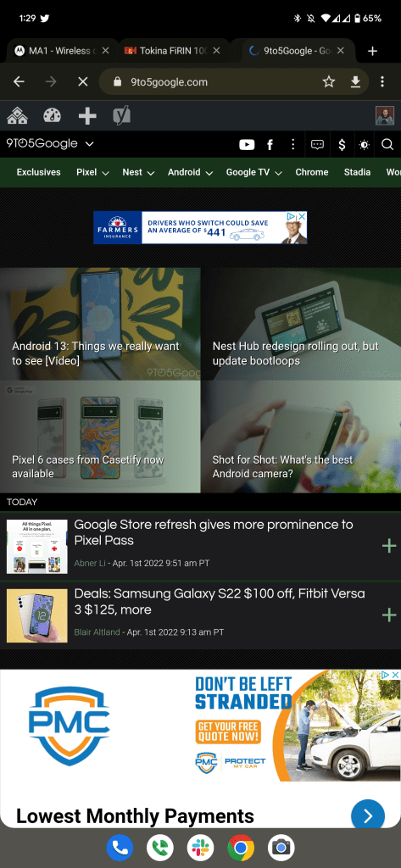Open the Facebook icon in site header
Screen dimensions: 401x868
[270, 145]
